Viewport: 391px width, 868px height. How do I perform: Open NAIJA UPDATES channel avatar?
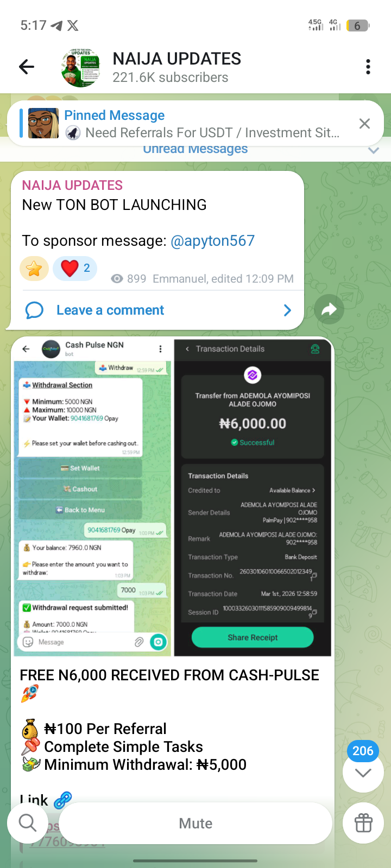[x=80, y=67]
